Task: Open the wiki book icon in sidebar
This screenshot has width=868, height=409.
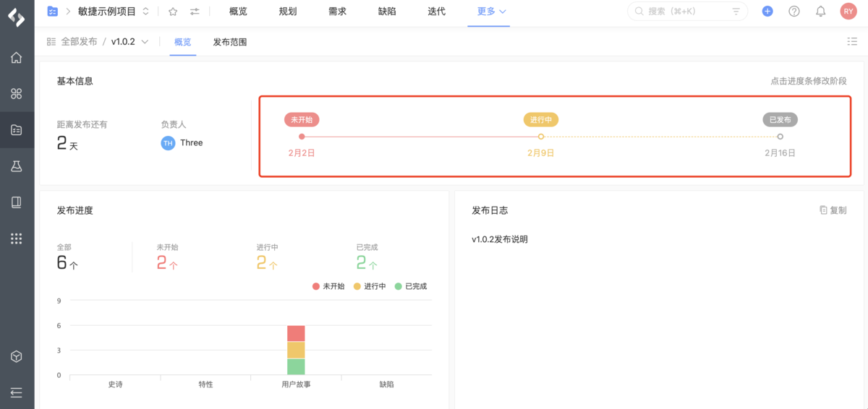Action: 17,202
